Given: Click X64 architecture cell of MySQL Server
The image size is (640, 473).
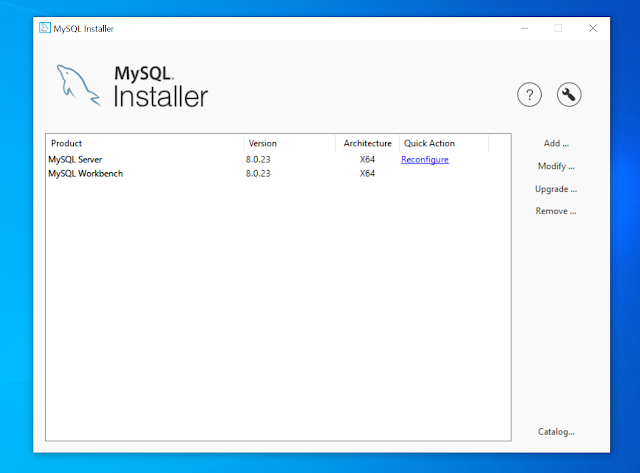Looking at the screenshot, I should [x=367, y=160].
